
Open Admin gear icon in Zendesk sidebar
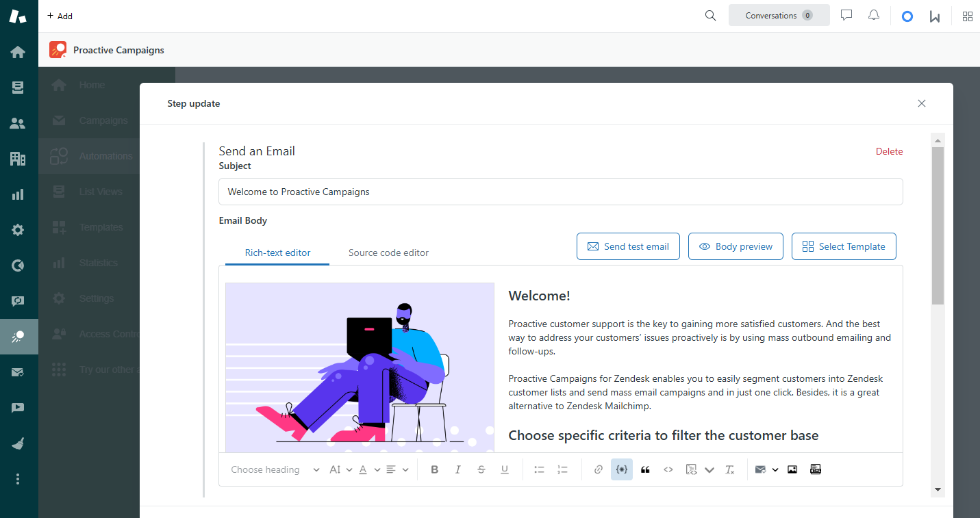coord(18,230)
